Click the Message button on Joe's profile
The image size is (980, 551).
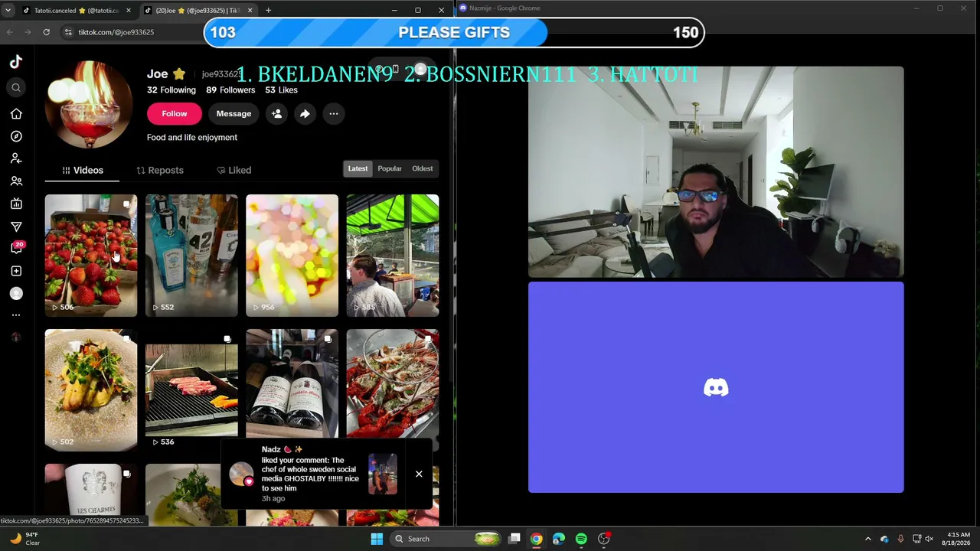point(234,114)
